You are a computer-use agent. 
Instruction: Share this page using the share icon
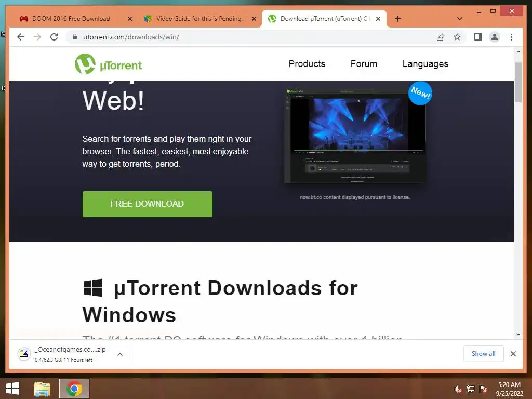point(441,37)
